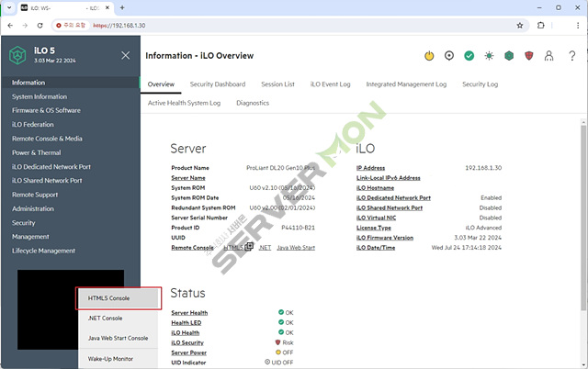Open the help question mark icon
The image size is (588, 369).
tap(571, 56)
